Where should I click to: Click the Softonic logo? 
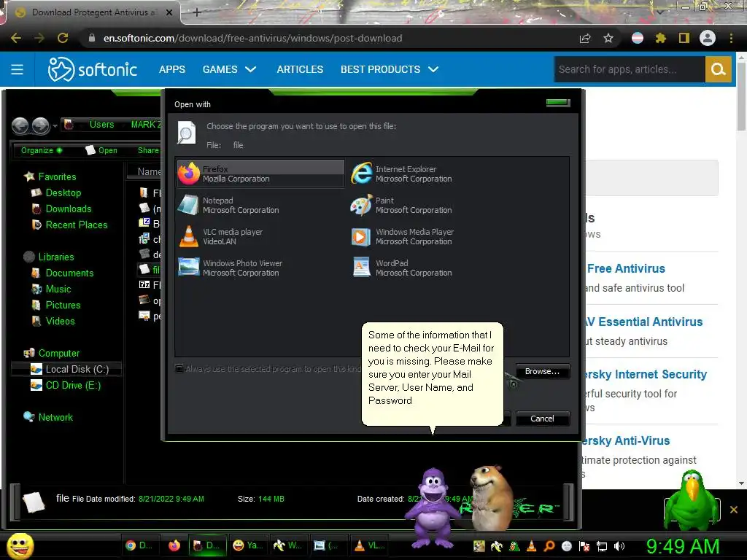pyautogui.click(x=93, y=69)
